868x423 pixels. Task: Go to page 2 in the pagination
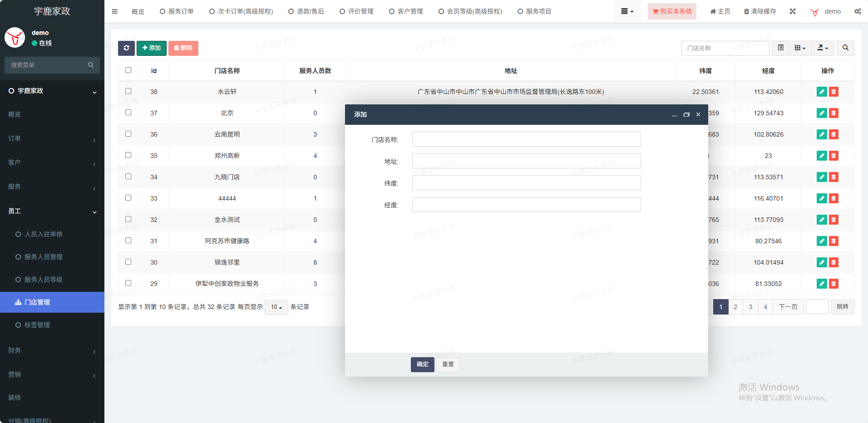pos(735,307)
